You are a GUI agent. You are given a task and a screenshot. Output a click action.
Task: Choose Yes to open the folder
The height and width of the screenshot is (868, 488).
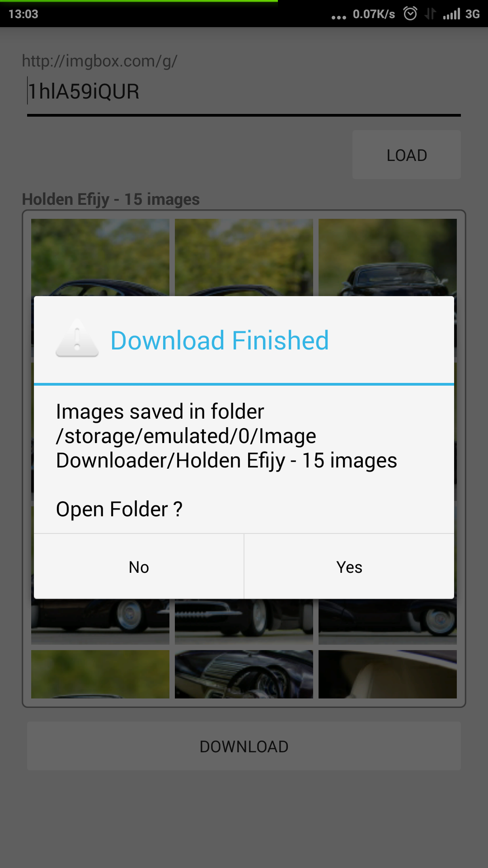point(349,566)
